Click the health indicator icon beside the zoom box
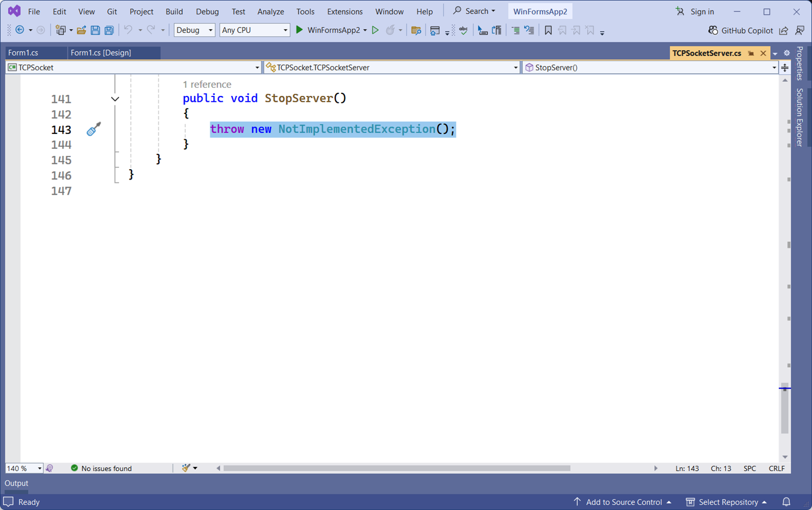This screenshot has width=812, height=510. (49, 468)
